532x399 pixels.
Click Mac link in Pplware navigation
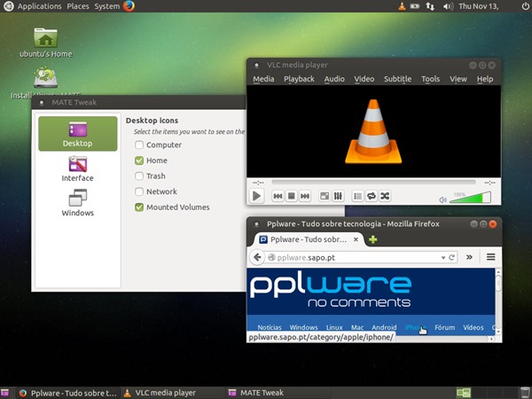click(x=357, y=327)
